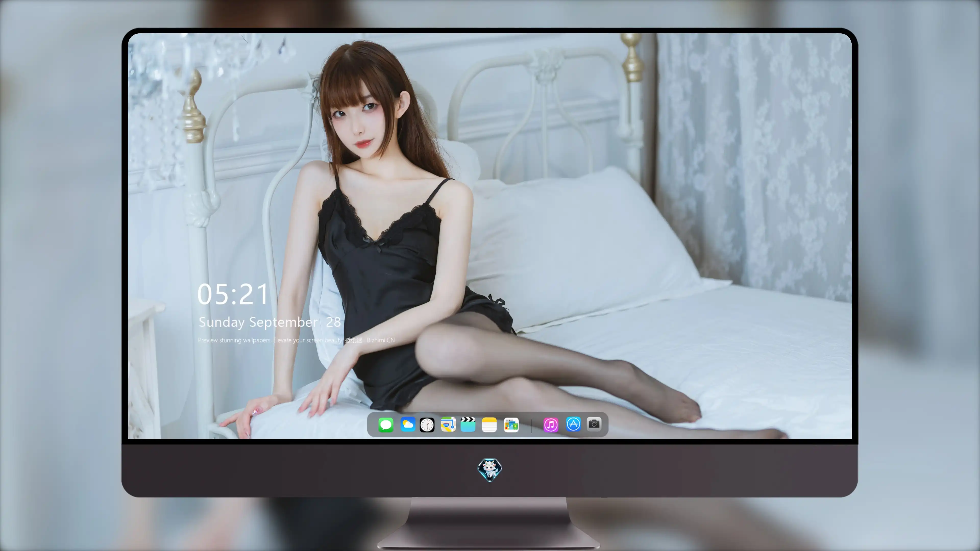The width and height of the screenshot is (980, 551).
Task: Launch the pink iTunes music icon
Action: [x=551, y=425]
